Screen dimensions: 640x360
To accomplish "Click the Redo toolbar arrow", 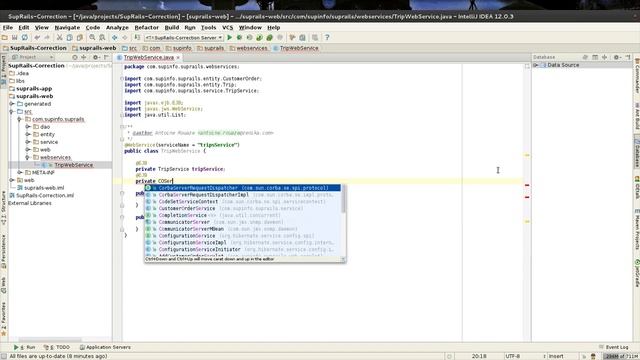I will pyautogui.click(x=47, y=38).
